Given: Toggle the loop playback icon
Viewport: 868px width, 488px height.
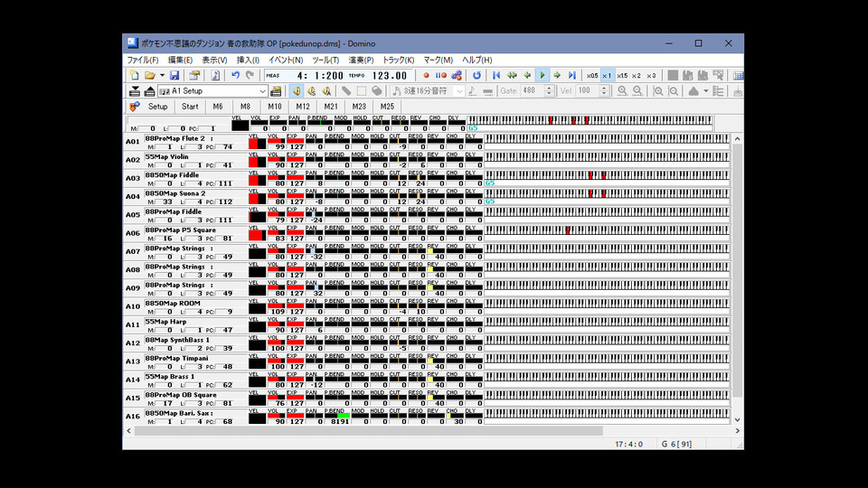Looking at the screenshot, I should tap(476, 75).
